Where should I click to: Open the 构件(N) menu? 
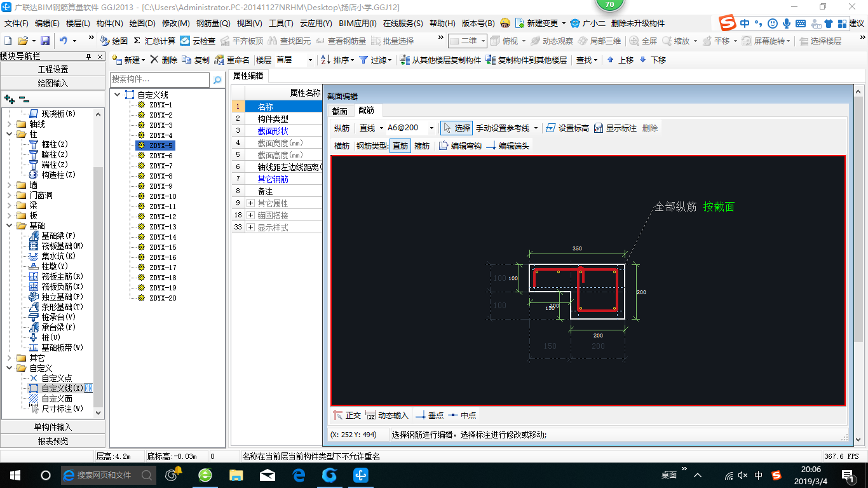click(x=109, y=23)
